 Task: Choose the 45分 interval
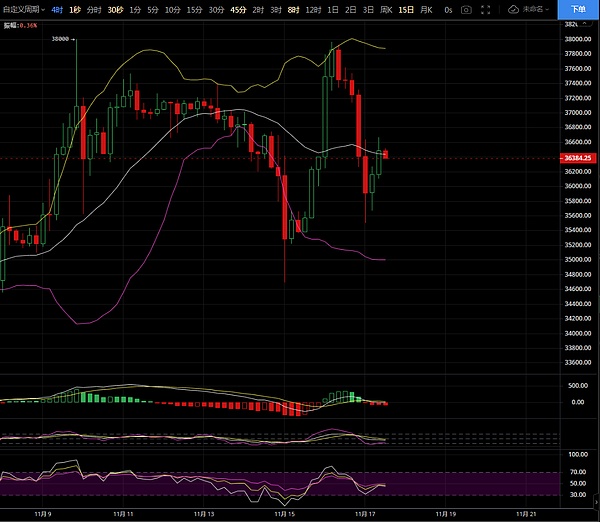click(237, 9)
